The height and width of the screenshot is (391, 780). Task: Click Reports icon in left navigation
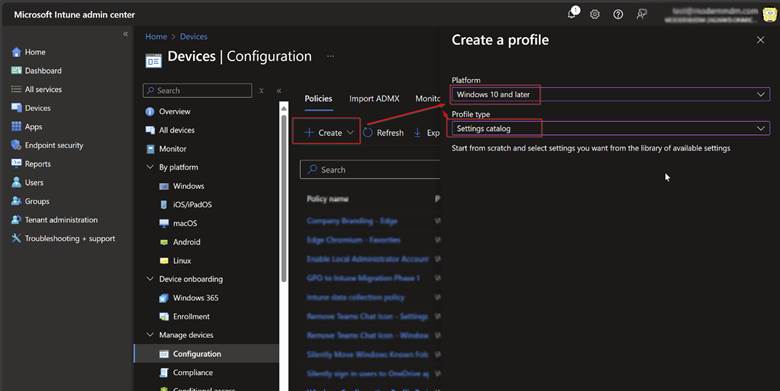pyautogui.click(x=16, y=164)
